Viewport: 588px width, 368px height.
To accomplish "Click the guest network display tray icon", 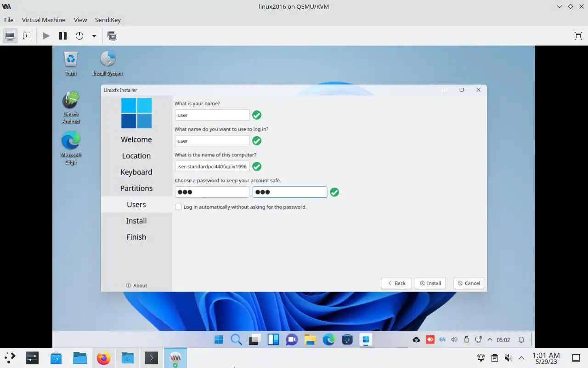I will (x=478, y=339).
